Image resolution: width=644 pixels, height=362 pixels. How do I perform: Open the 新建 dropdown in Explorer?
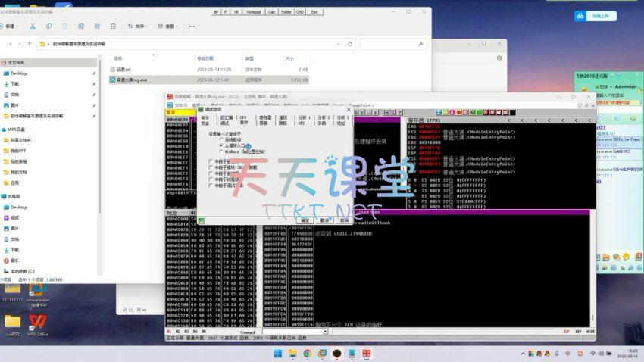[x=11, y=26]
